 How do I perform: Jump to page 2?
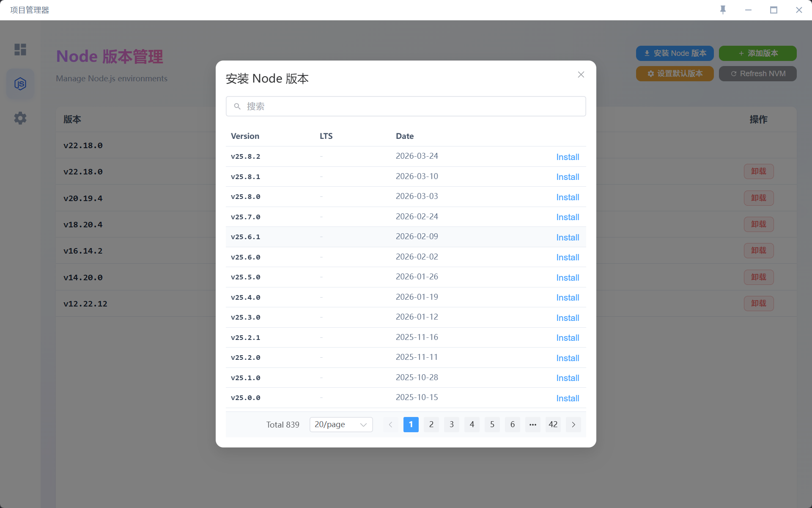point(431,425)
